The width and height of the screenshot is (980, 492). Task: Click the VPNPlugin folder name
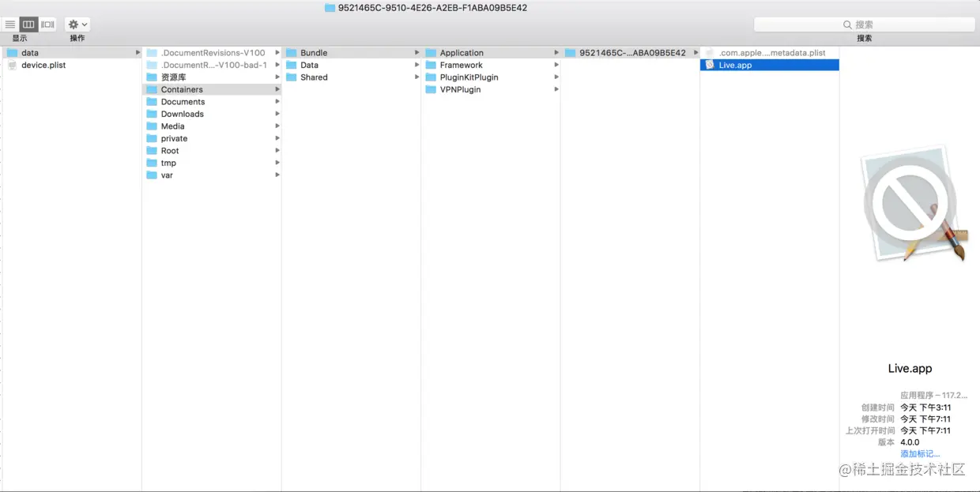point(461,89)
